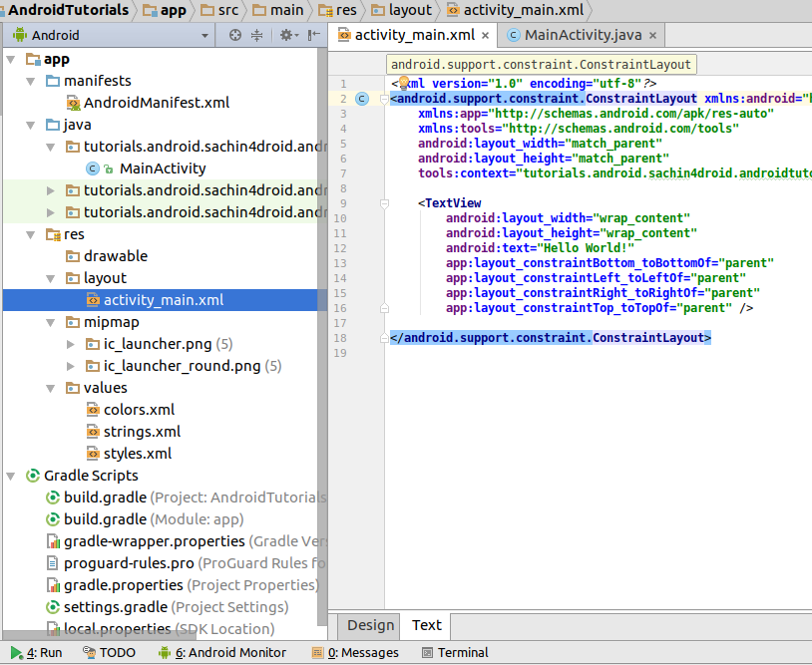
Task: Open gradle-wrapper.properties file
Action: click(x=187, y=541)
